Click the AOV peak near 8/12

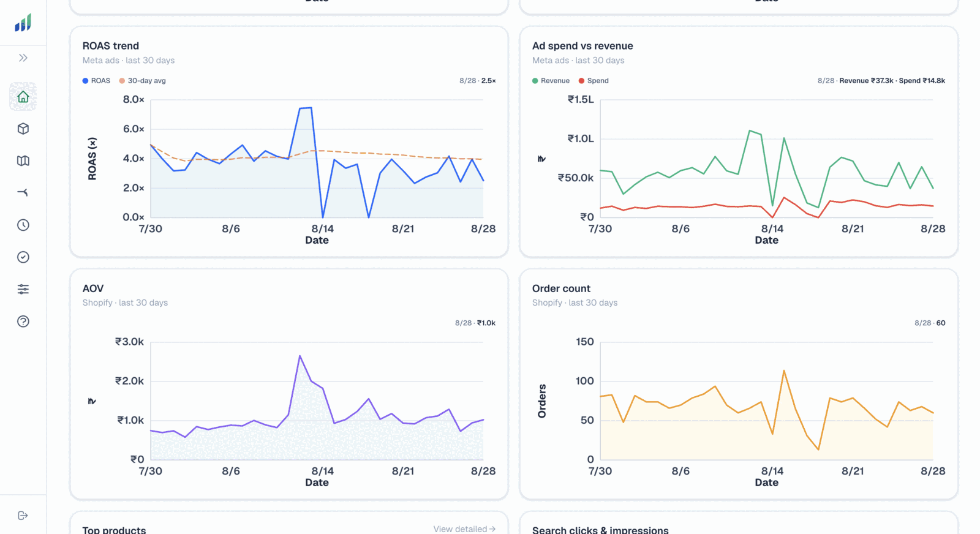(x=300, y=356)
